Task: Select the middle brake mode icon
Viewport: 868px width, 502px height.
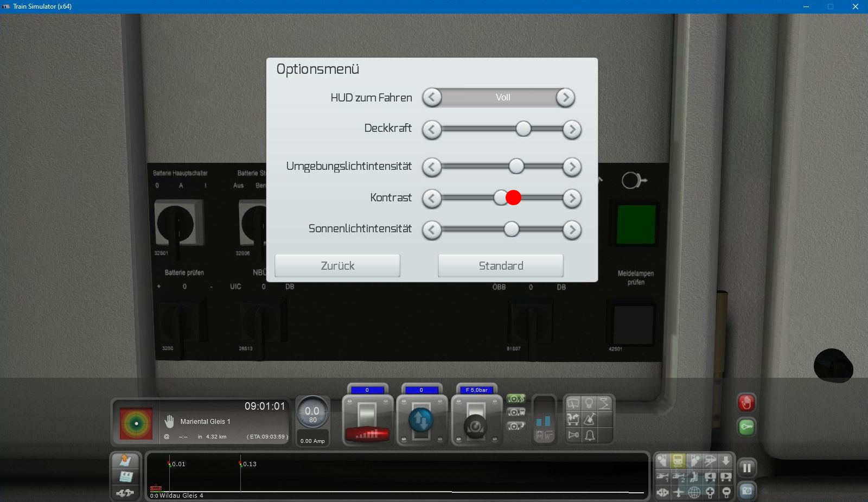Action: pos(516,412)
